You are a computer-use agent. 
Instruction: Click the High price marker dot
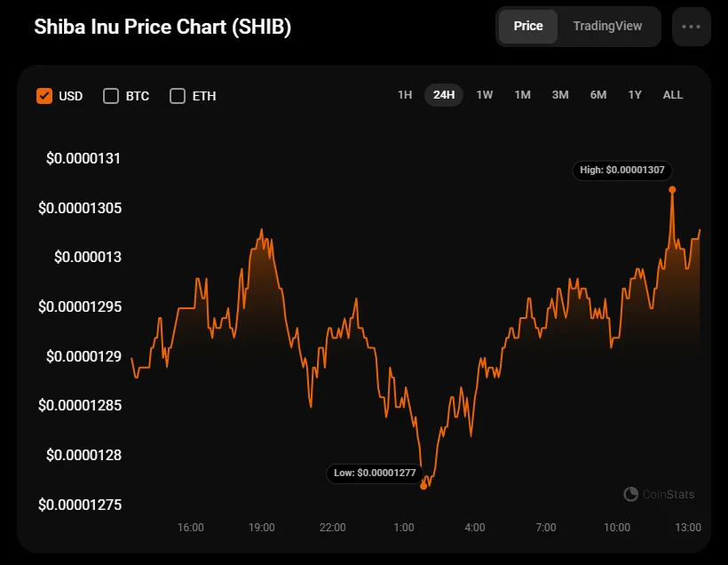pos(672,189)
